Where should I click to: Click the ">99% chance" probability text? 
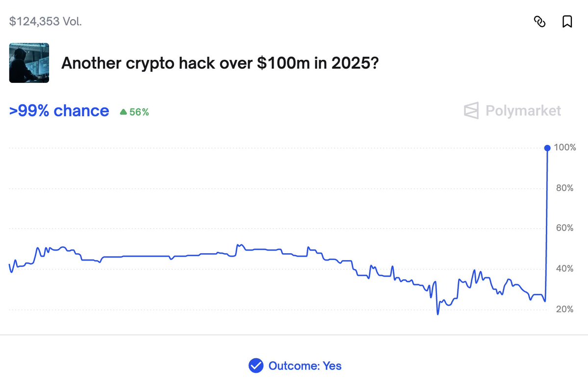59,111
